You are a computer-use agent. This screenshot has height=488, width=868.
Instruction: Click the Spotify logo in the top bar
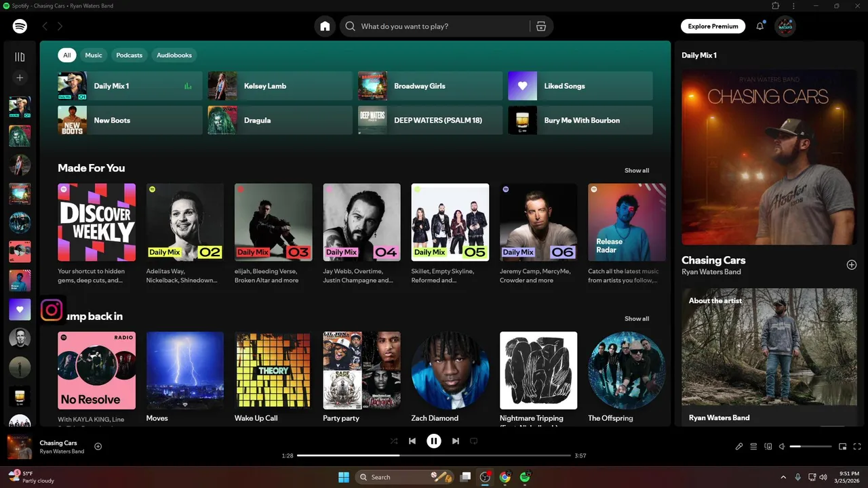coord(20,26)
